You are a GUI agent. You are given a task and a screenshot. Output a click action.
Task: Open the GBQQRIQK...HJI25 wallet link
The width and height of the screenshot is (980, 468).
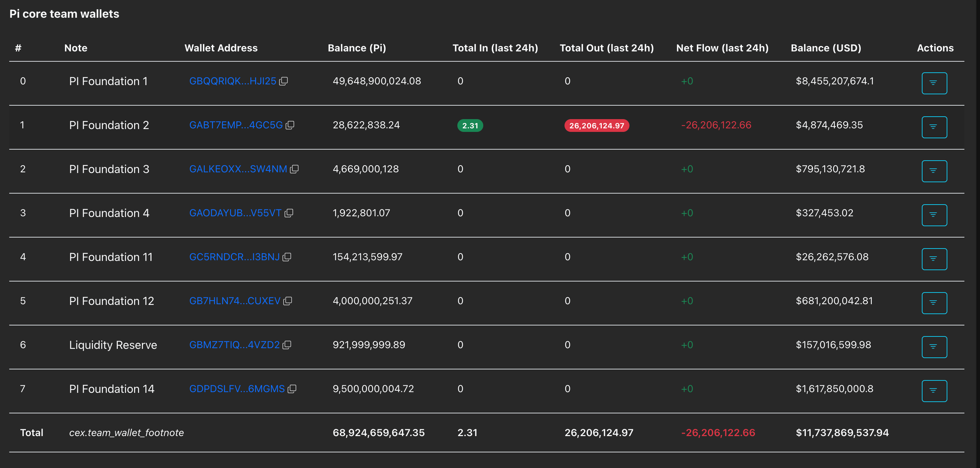tap(232, 81)
